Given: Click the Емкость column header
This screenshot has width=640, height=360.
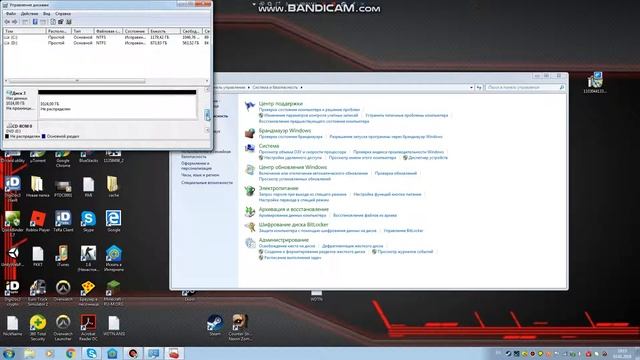Looking at the screenshot, I should pos(164,31).
